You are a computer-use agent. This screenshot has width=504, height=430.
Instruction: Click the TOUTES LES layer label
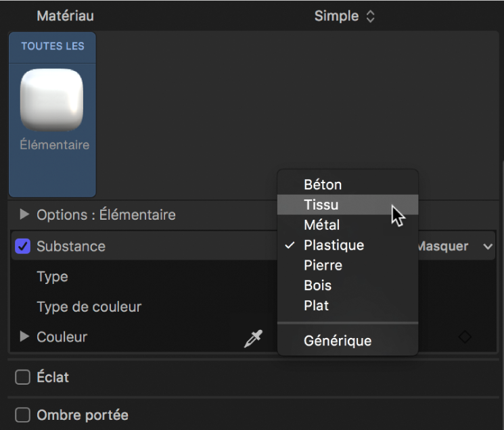click(53, 47)
